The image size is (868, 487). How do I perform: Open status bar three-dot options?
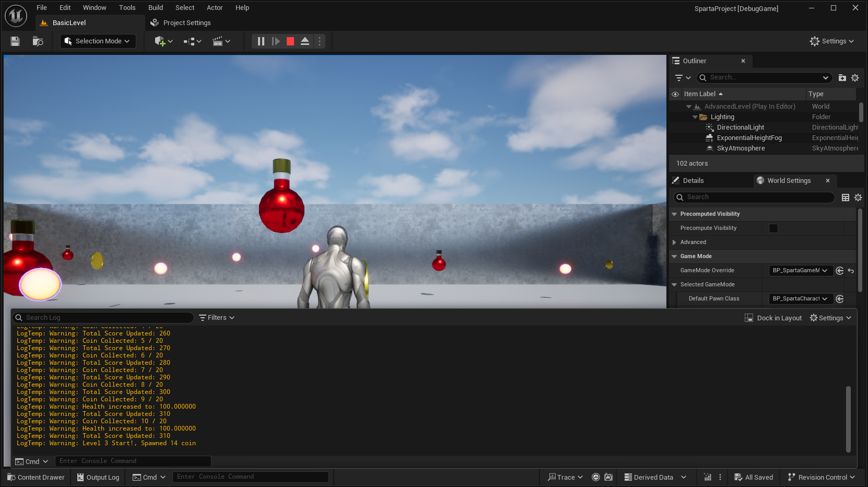[x=720, y=478]
